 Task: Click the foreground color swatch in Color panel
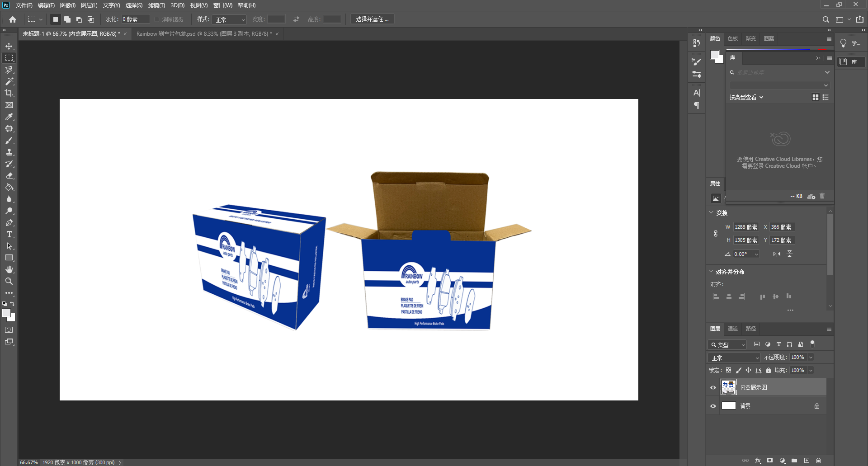(714, 55)
